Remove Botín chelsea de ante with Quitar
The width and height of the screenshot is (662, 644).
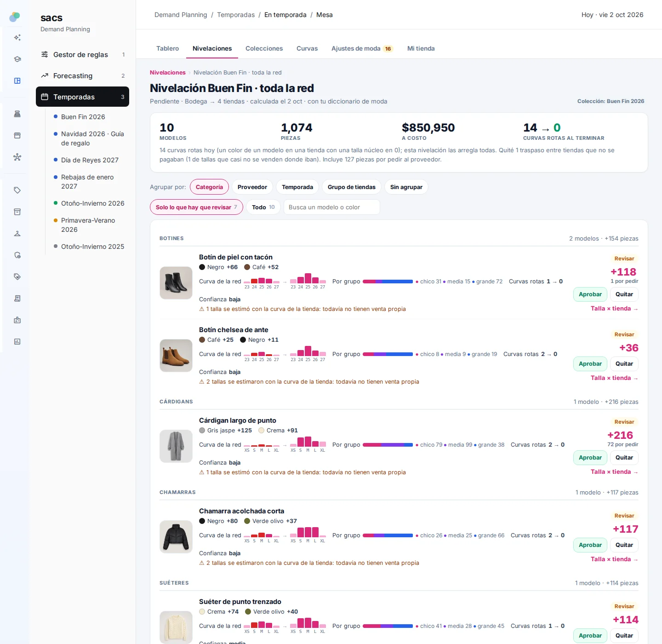coord(624,364)
